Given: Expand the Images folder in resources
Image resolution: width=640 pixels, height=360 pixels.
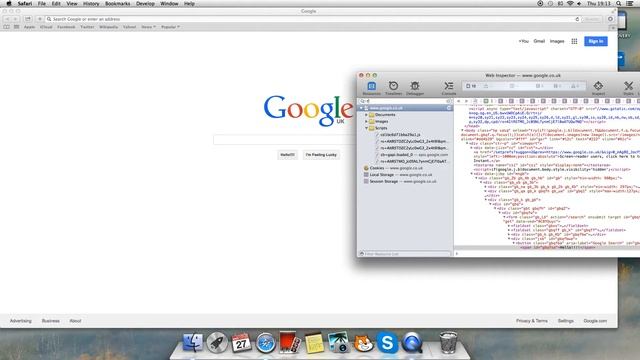Looking at the screenshot, I should 367,121.
